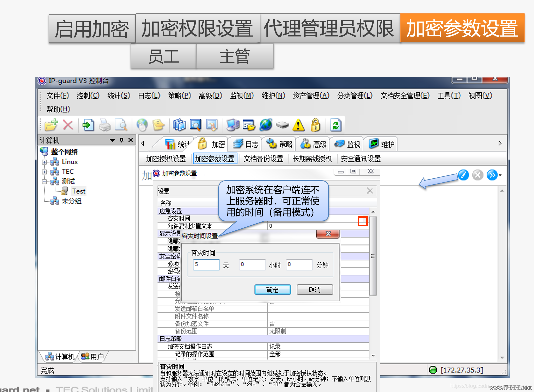Expand the TEC tree node
Image resolution: width=534 pixels, height=392 pixels.
[x=44, y=172]
